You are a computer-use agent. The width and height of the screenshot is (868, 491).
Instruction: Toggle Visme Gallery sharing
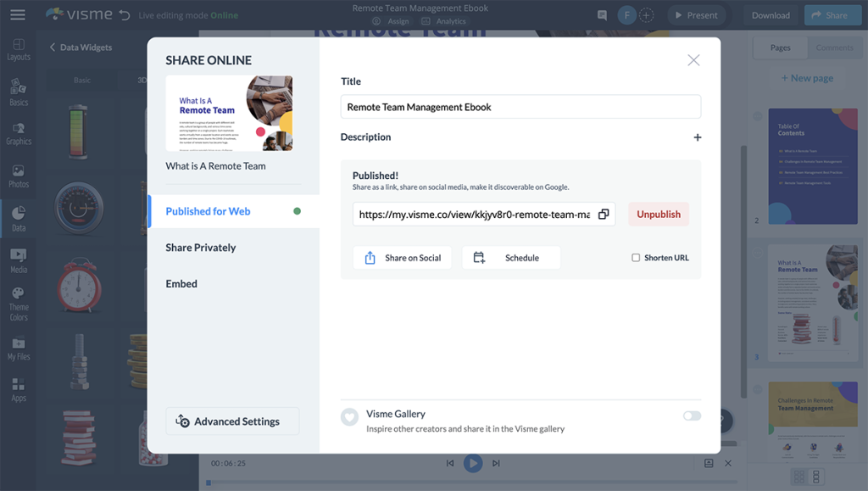(x=691, y=416)
